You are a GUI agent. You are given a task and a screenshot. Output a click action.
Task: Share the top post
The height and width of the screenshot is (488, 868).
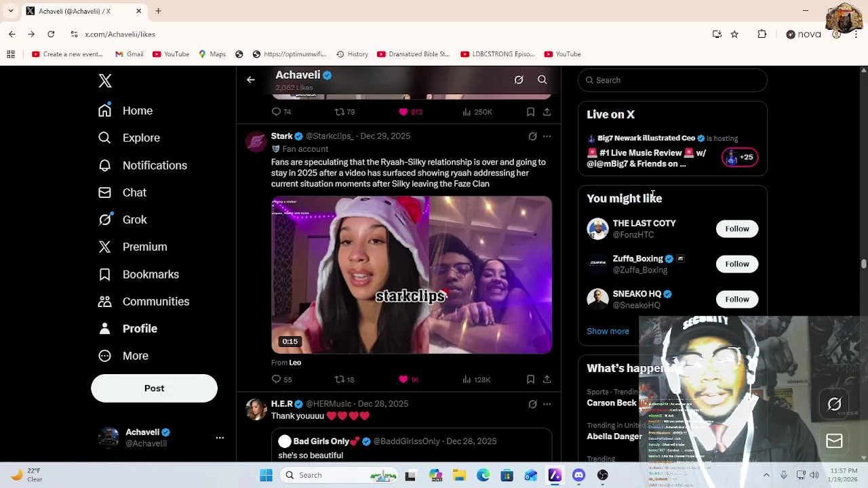pyautogui.click(x=547, y=112)
